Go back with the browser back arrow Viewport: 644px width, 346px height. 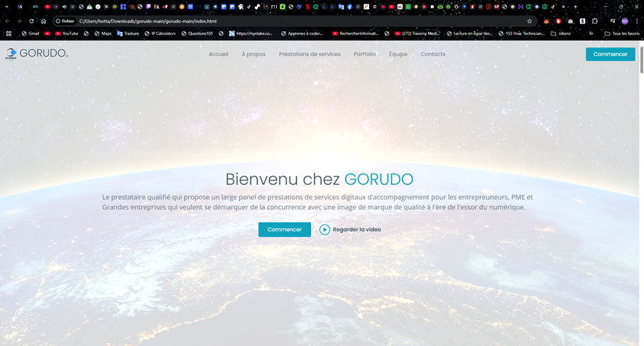[7, 21]
